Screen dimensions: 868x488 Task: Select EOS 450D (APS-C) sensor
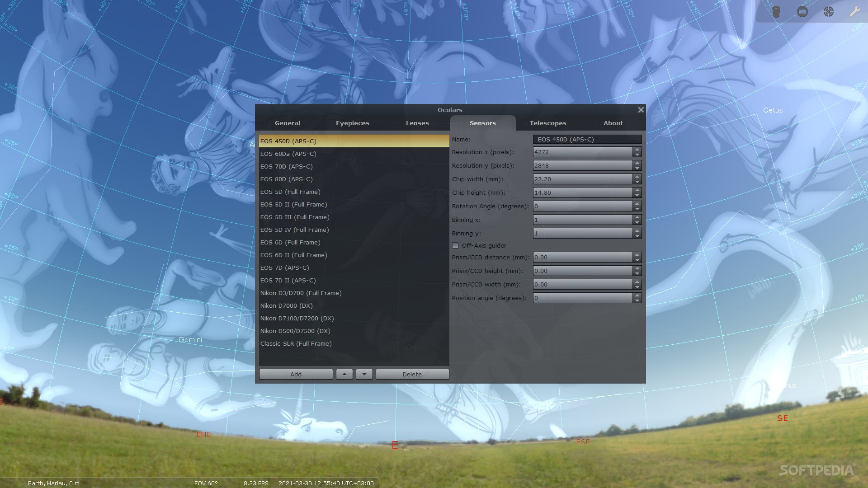coord(354,141)
